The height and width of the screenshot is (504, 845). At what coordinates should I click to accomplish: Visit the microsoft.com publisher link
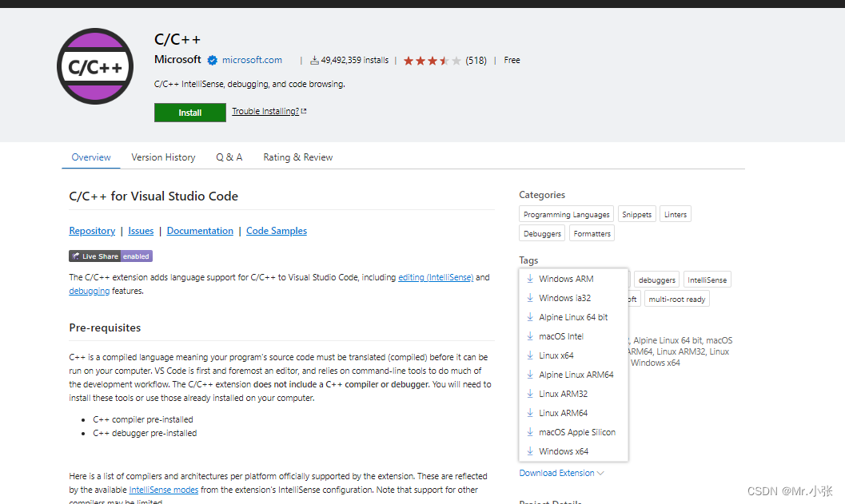(x=252, y=60)
